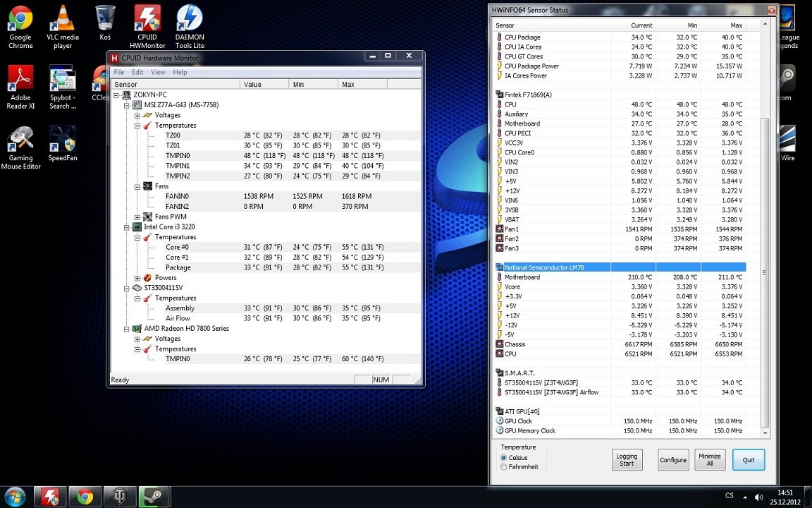Click the Intel Core i3 3220 chip icon
The width and height of the screenshot is (812, 508).
pos(137,227)
